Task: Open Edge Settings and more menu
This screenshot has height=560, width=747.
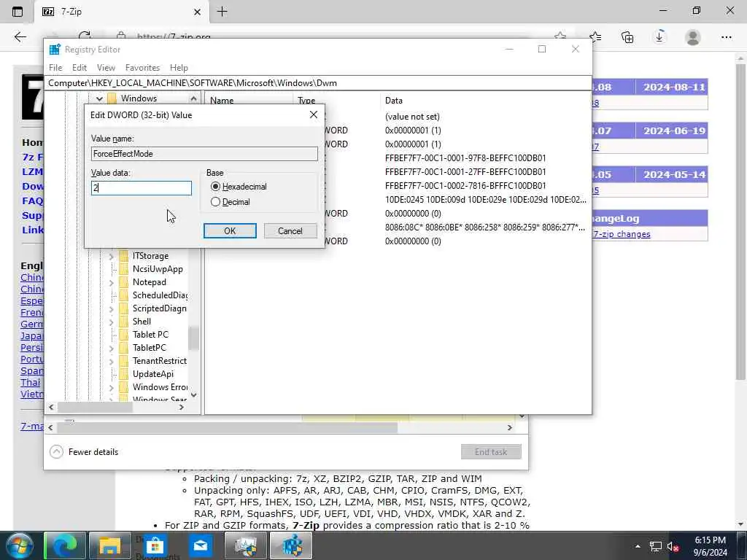Action: coord(726,37)
